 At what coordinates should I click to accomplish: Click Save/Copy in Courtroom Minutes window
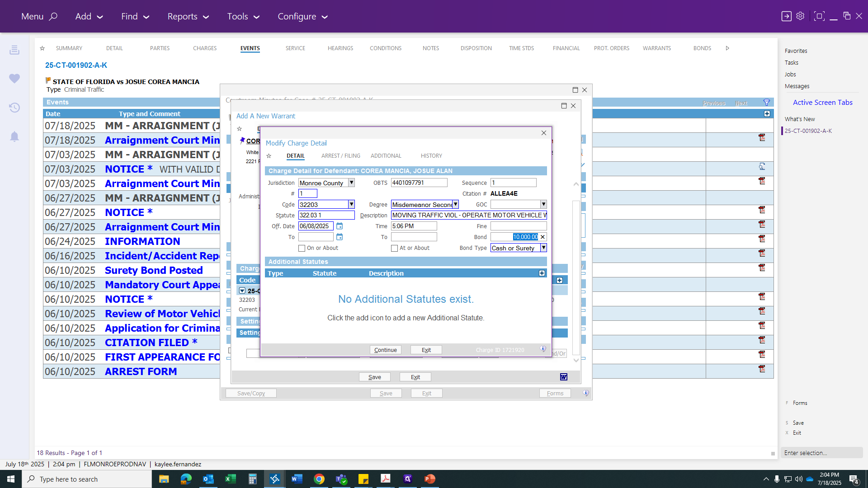click(251, 393)
